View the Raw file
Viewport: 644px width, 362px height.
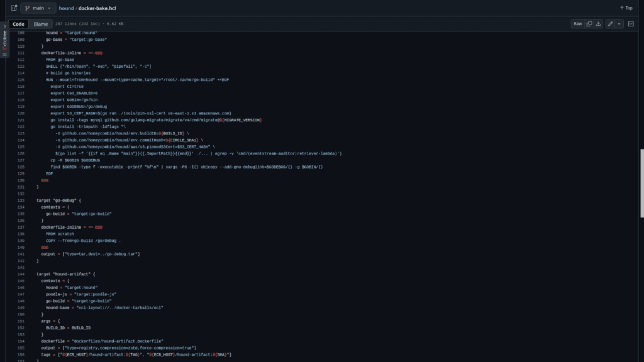click(577, 24)
